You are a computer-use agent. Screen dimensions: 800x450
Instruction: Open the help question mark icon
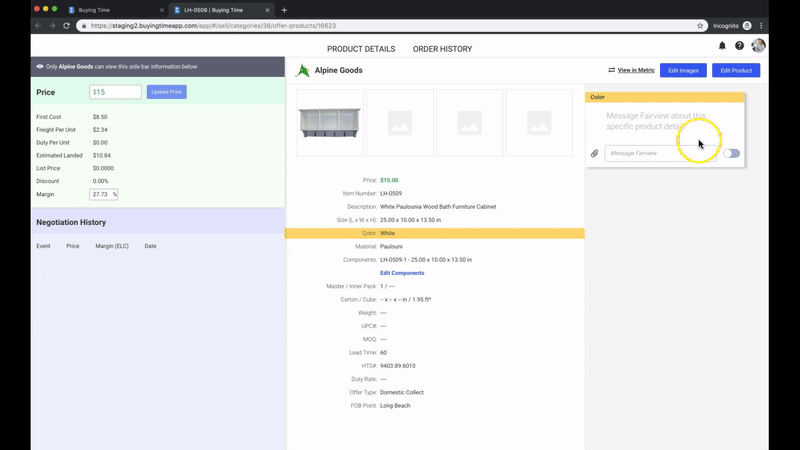(740, 46)
